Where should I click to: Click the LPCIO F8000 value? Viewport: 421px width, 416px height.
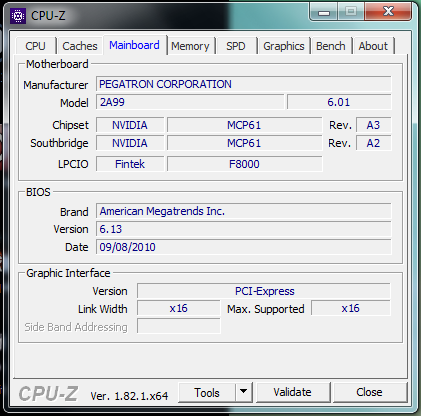[245, 164]
